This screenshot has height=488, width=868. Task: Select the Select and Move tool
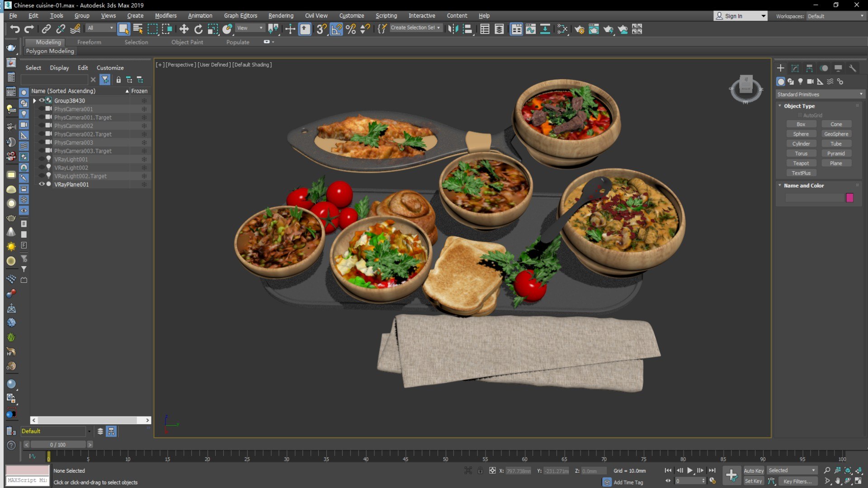pos(184,29)
